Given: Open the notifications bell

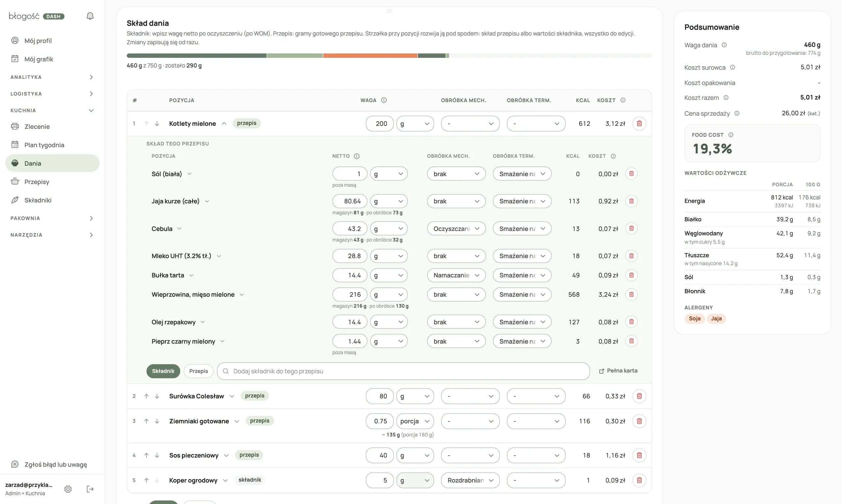Looking at the screenshot, I should pyautogui.click(x=90, y=16).
